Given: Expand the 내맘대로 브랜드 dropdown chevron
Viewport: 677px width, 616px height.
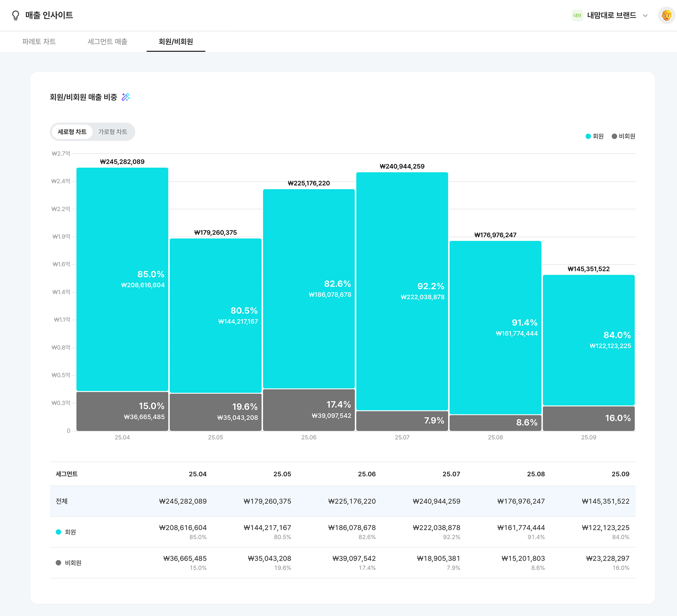Looking at the screenshot, I should tap(645, 16).
